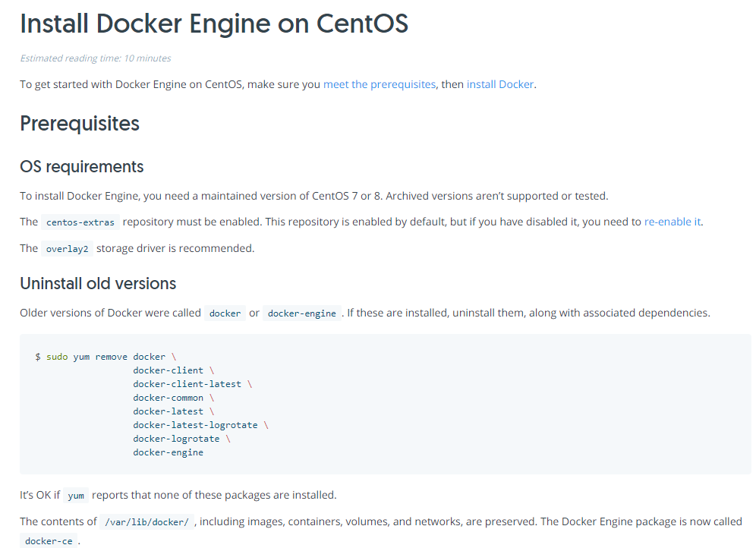Click 'docker-latest-logrotate' in the code block
This screenshot has width=756, height=548.
click(x=195, y=425)
